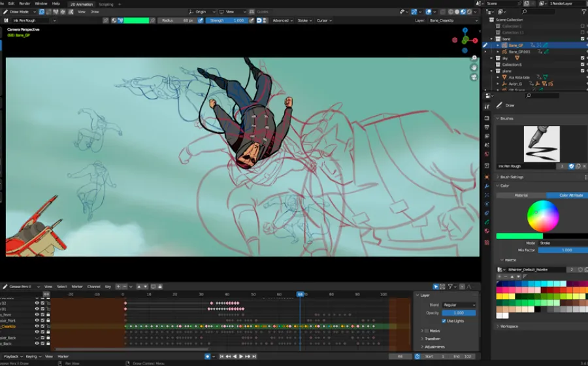Click the zoom magnifier viewport gizmo
Screen dimensions: 588x366
[474, 58]
